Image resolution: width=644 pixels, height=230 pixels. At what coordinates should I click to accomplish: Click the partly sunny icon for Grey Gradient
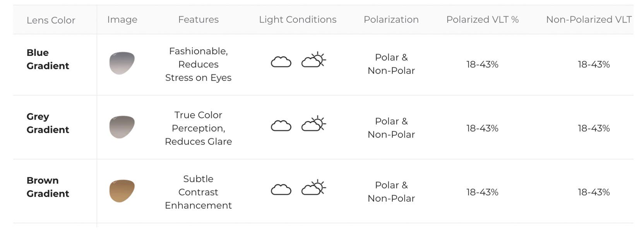[313, 124]
